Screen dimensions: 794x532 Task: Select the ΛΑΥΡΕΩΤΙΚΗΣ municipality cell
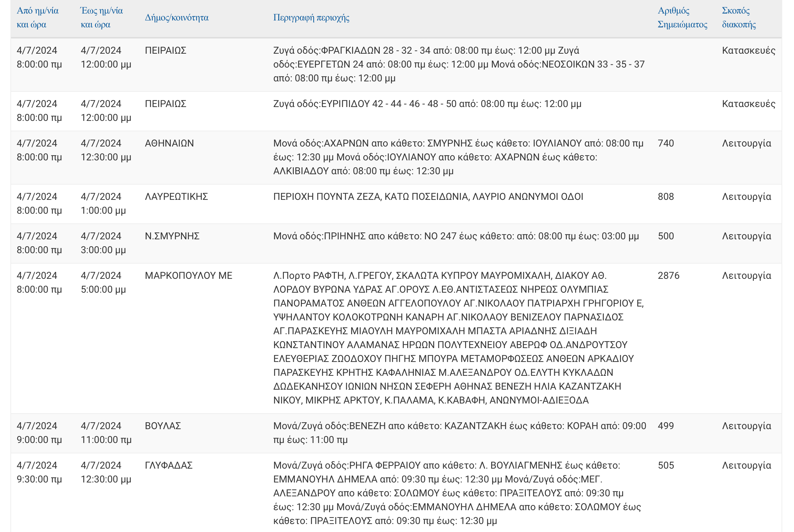tap(176, 196)
